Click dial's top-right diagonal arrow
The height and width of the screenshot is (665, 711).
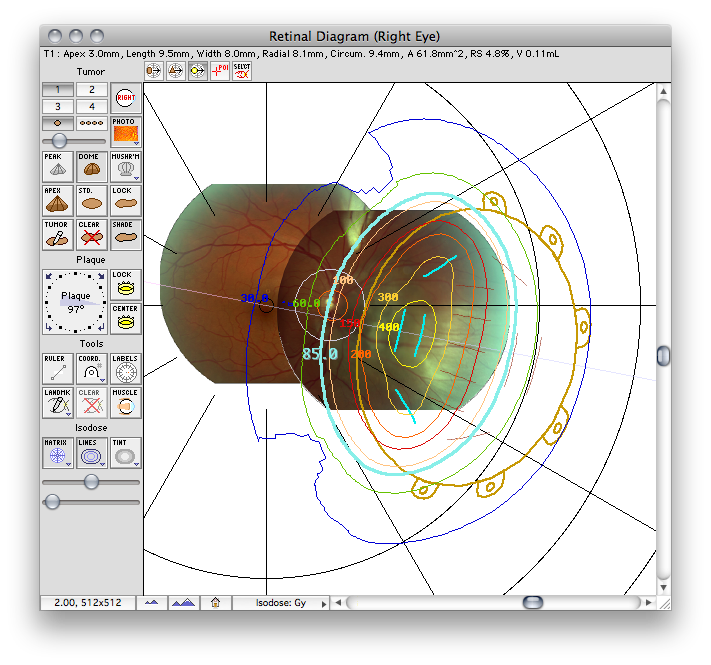102,276
